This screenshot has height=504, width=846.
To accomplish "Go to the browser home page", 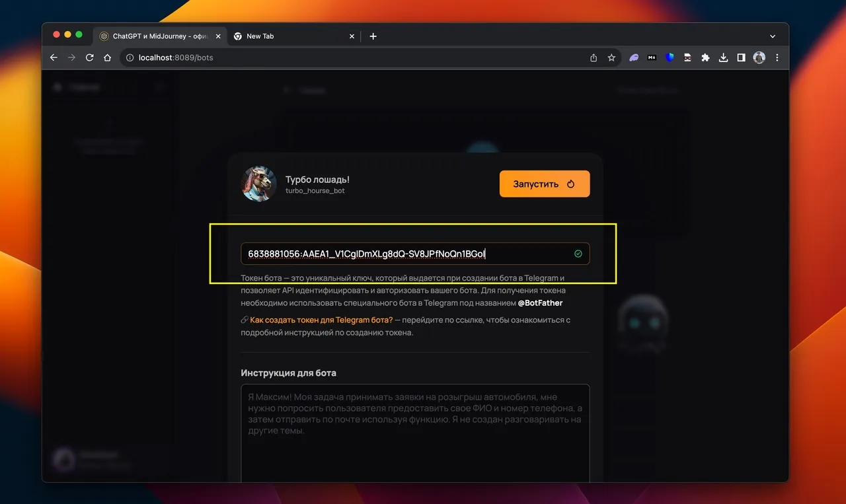I will (108, 57).
